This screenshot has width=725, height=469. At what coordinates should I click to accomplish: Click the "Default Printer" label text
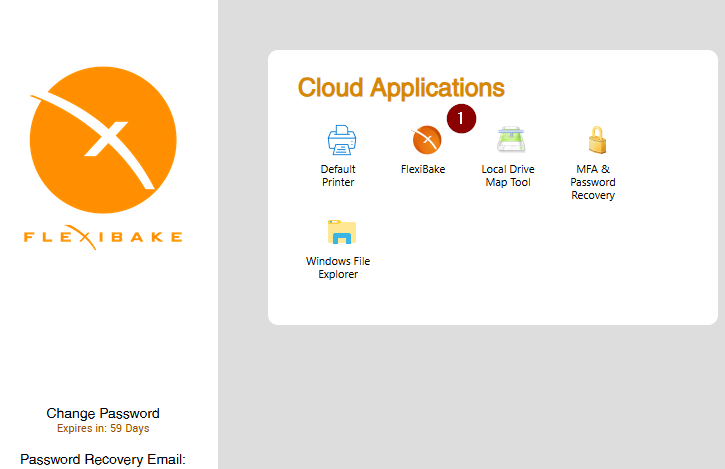click(338, 176)
